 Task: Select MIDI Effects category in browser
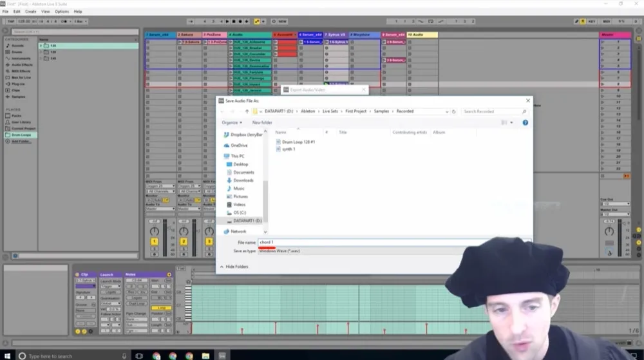click(21, 71)
